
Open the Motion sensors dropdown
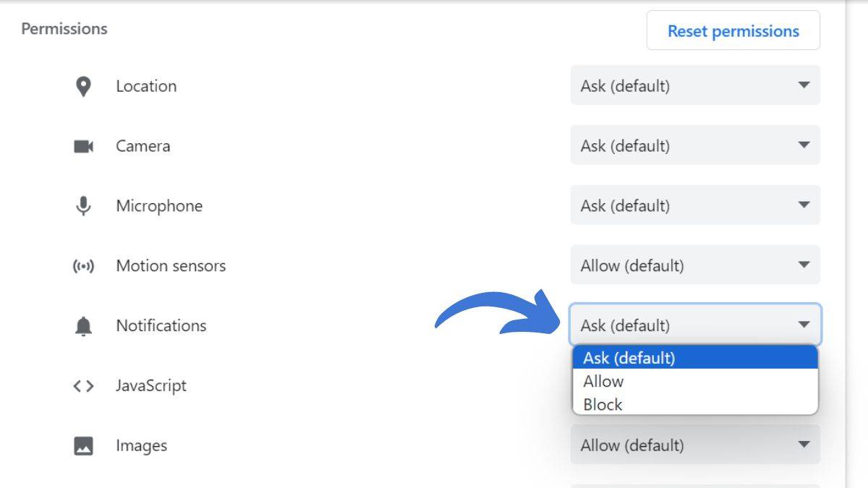[695, 266]
